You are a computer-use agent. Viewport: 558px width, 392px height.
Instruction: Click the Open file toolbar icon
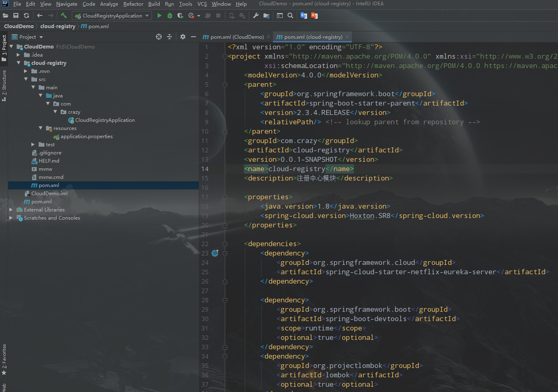coord(5,15)
